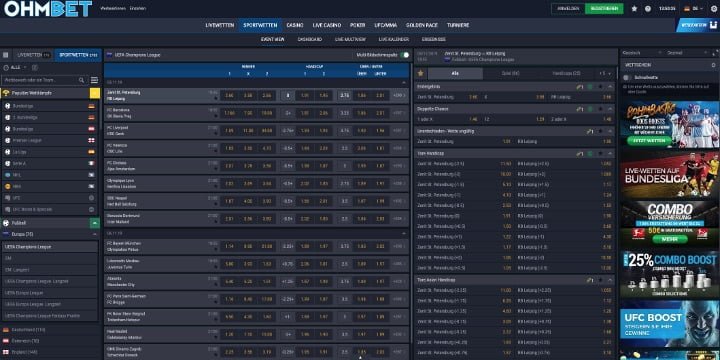Click the green REGISTRIEREN button
The height and width of the screenshot is (360, 720).
coord(604,8)
